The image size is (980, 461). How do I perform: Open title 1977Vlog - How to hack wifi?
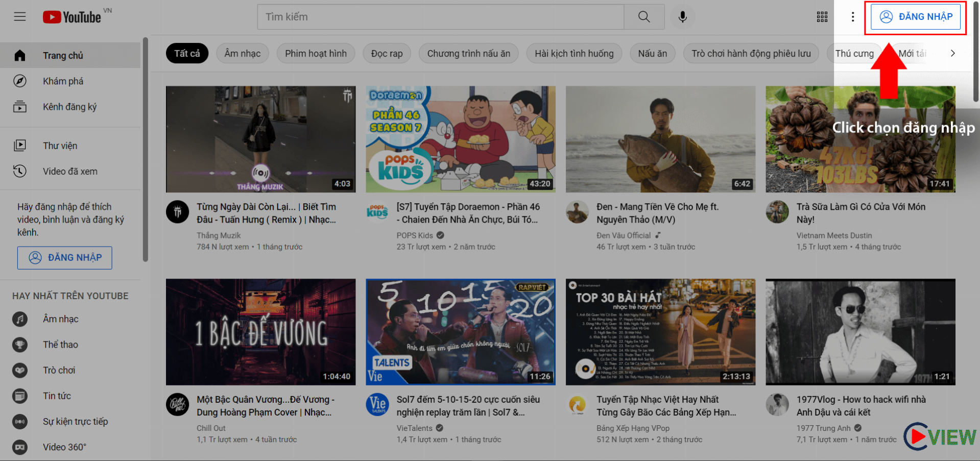pos(861,406)
